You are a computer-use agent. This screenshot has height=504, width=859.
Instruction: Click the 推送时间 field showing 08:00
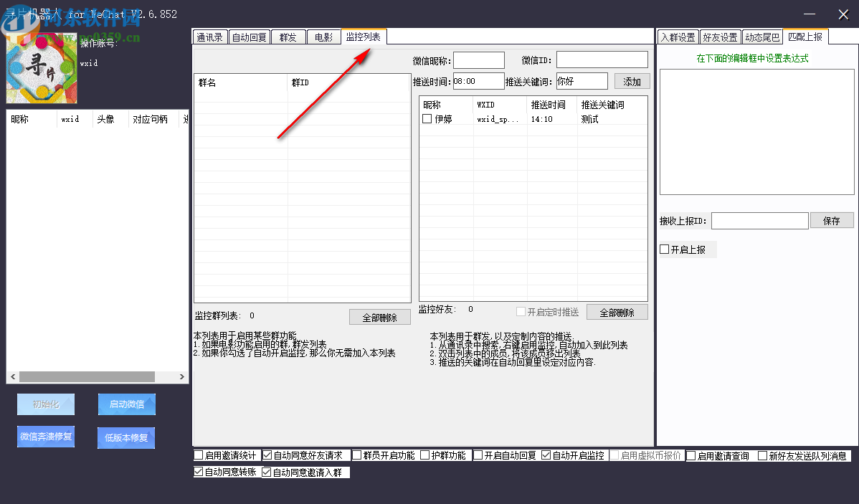(479, 81)
